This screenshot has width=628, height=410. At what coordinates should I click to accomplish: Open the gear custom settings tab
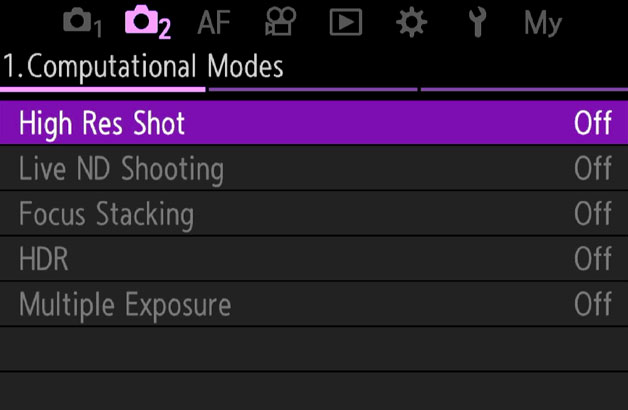pyautogui.click(x=410, y=22)
